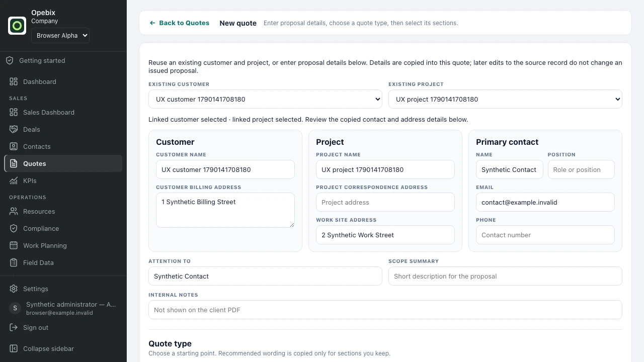Click the Back to Quotes link
Viewport: 644px width, 362px height.
179,23
